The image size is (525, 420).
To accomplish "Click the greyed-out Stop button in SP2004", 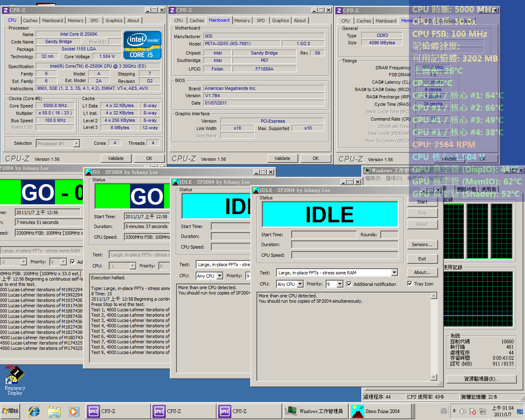I will [x=422, y=213].
